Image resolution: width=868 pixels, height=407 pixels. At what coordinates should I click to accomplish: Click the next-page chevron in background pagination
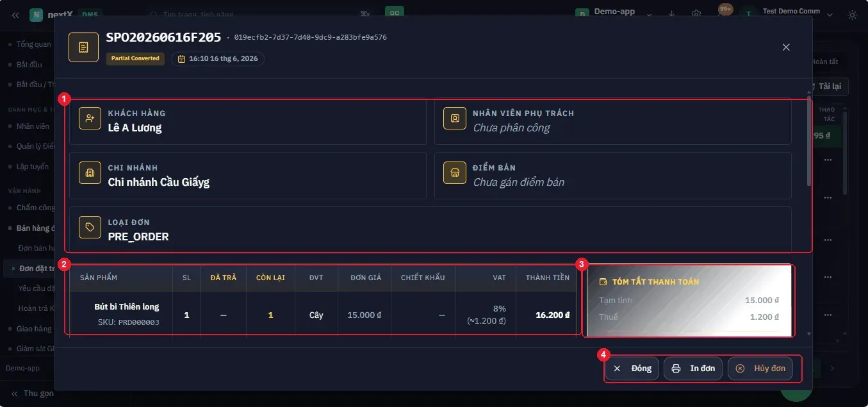(832, 369)
